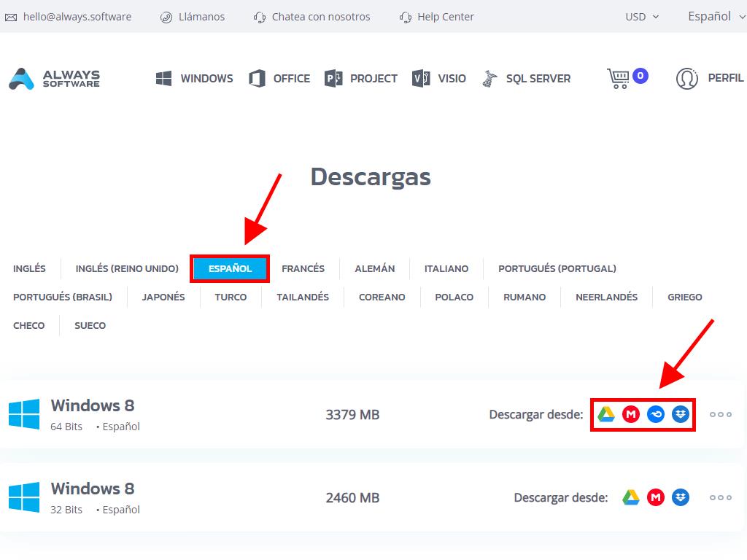This screenshot has width=747, height=560.
Task: Select the CHECO language tab
Action: tap(29, 326)
